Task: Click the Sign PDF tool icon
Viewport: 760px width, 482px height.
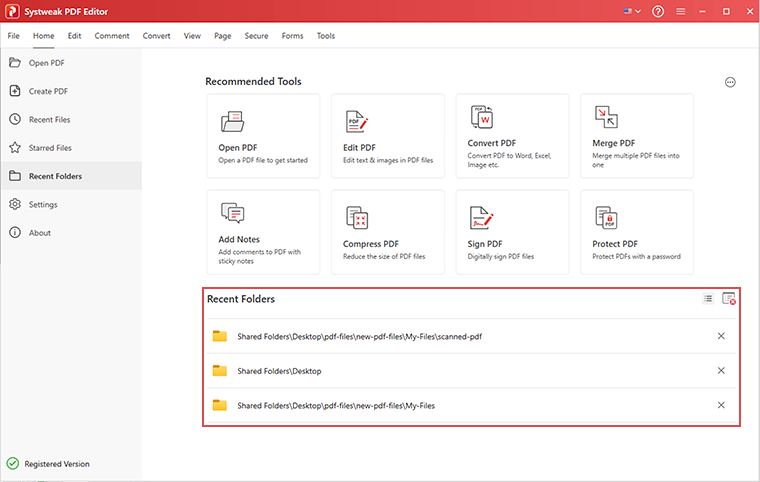Action: (481, 217)
